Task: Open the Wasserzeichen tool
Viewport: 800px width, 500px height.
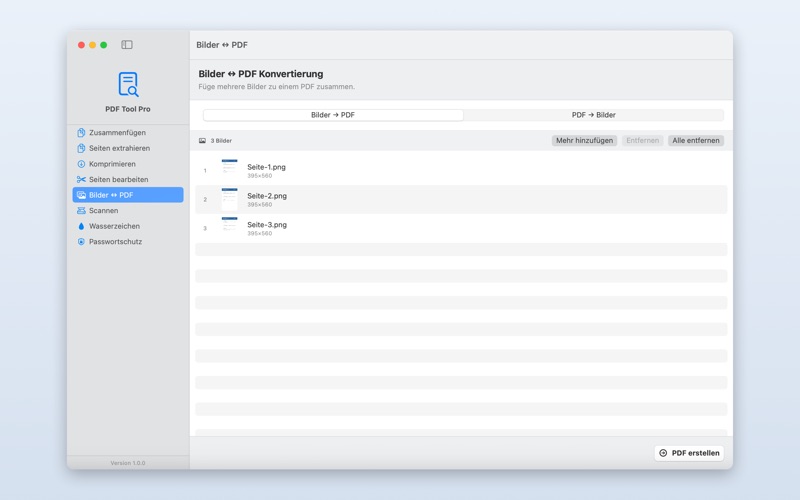Action: (128, 226)
